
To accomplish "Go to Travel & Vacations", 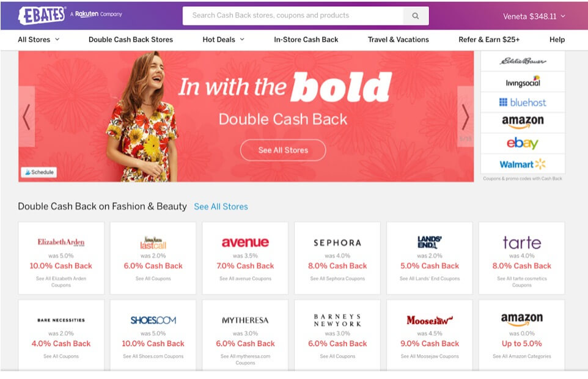I will pos(399,39).
